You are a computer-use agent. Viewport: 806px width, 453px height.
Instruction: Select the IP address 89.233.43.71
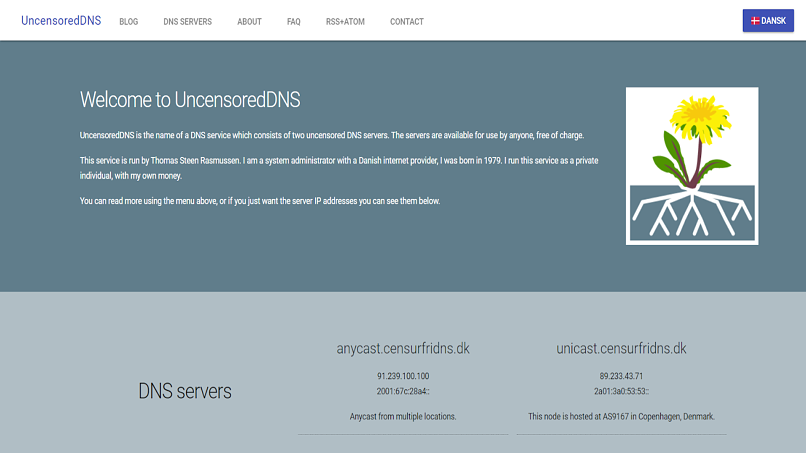[x=621, y=376]
